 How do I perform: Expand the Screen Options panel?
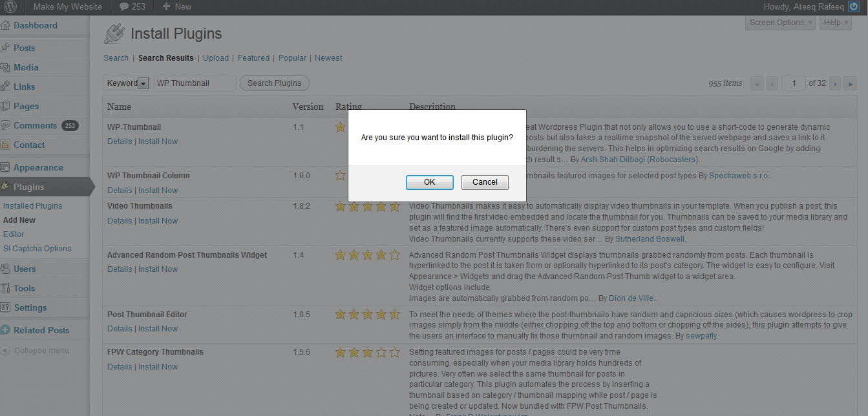click(x=781, y=23)
